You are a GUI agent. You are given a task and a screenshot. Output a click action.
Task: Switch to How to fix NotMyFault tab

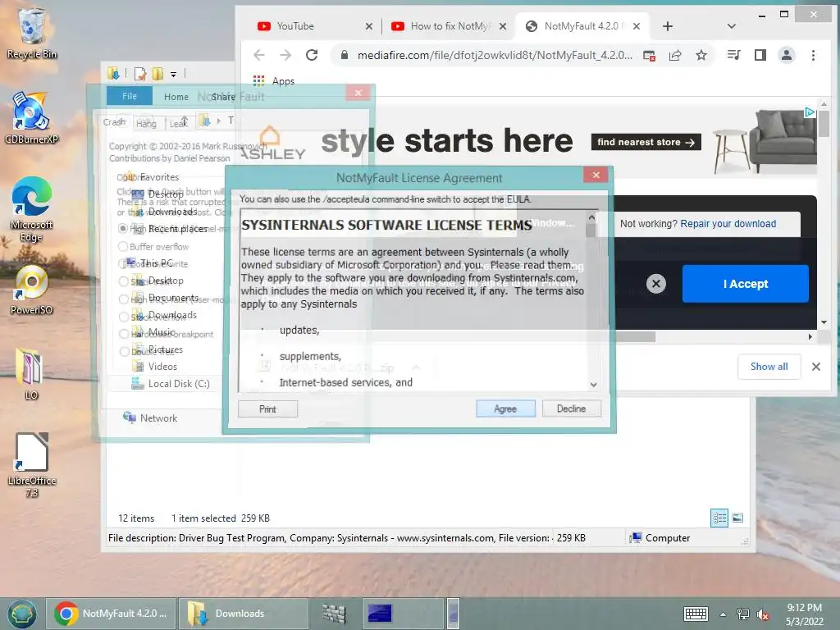(x=450, y=26)
